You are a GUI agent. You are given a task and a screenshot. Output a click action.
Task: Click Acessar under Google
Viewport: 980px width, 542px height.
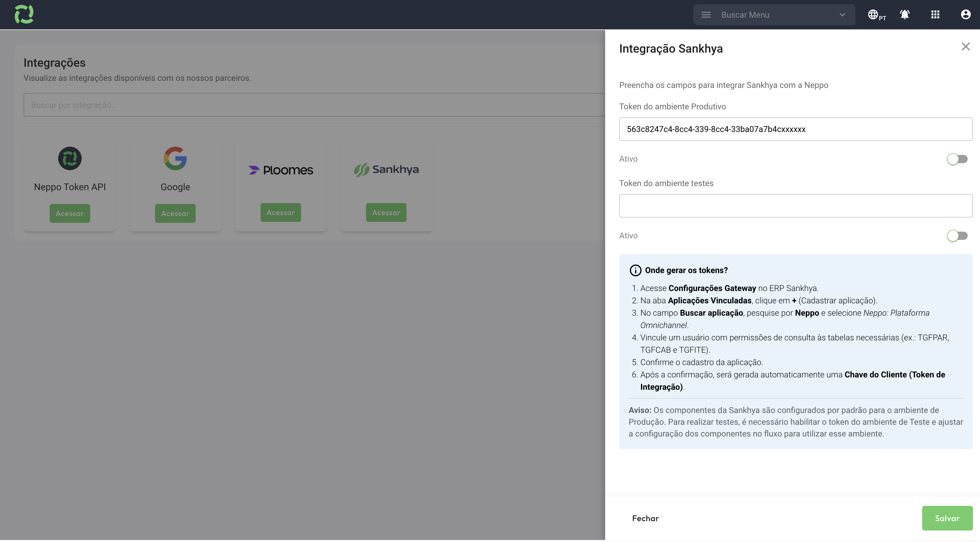click(175, 213)
